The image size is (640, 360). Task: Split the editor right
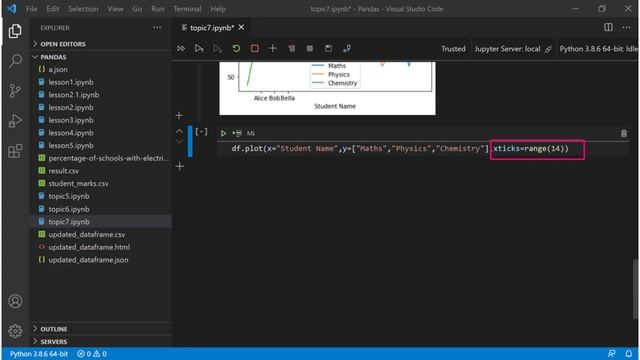(x=608, y=27)
